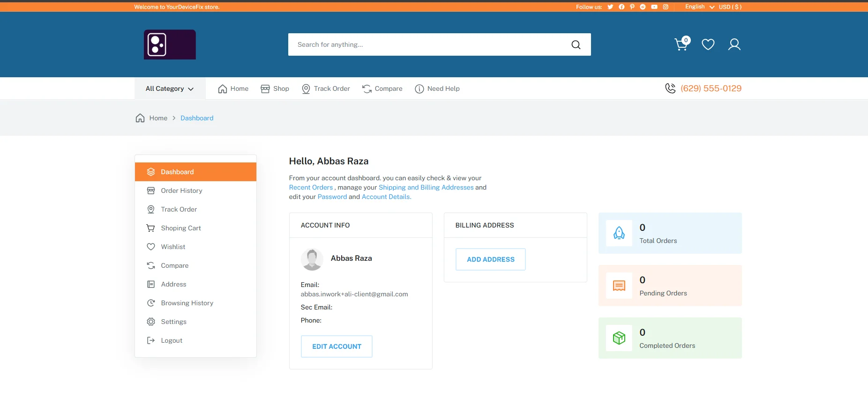This screenshot has width=868, height=412.
Task: Open the YouTube social icon
Action: [654, 7]
